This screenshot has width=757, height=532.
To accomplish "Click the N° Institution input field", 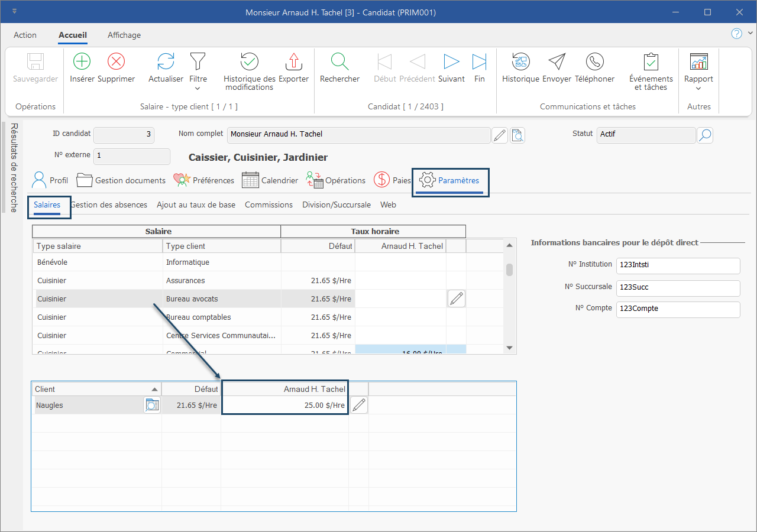I will pyautogui.click(x=678, y=265).
